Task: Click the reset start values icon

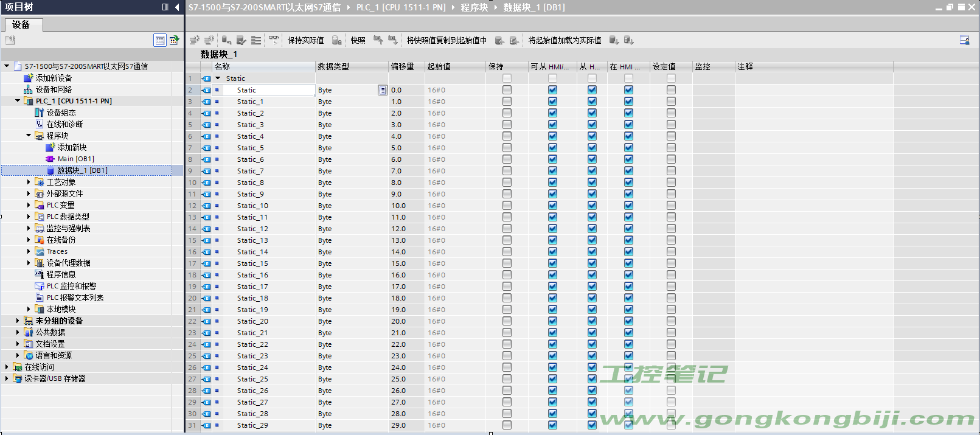Action: pos(226,40)
